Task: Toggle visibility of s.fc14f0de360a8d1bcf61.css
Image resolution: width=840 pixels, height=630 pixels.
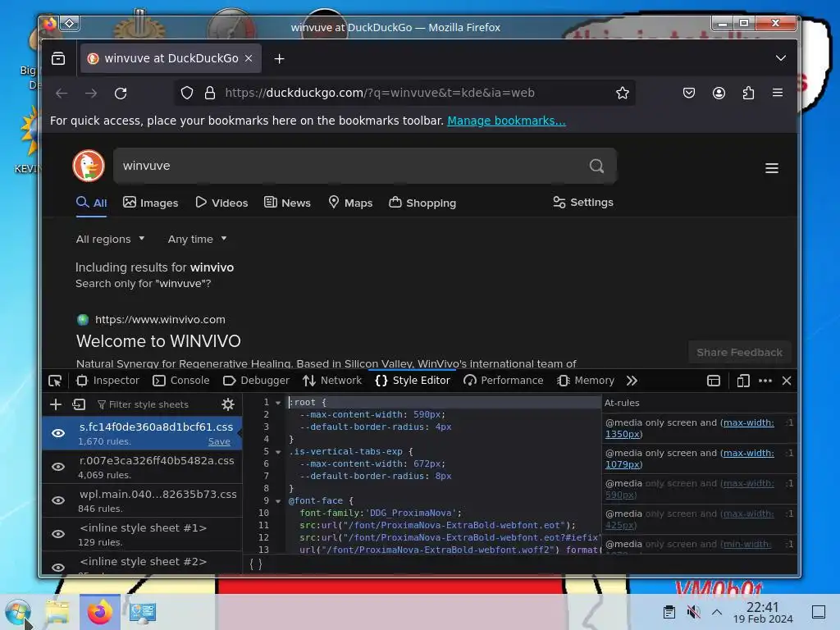Action: pos(58,433)
